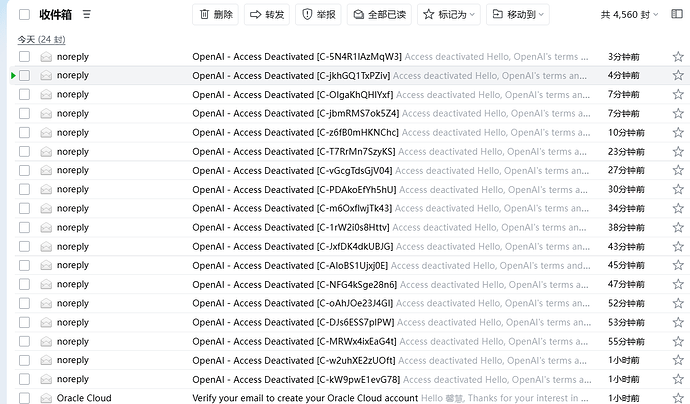Open email with subject C-JxfDK4dkUBJG
This screenshot has width=690, height=404.
[293, 246]
